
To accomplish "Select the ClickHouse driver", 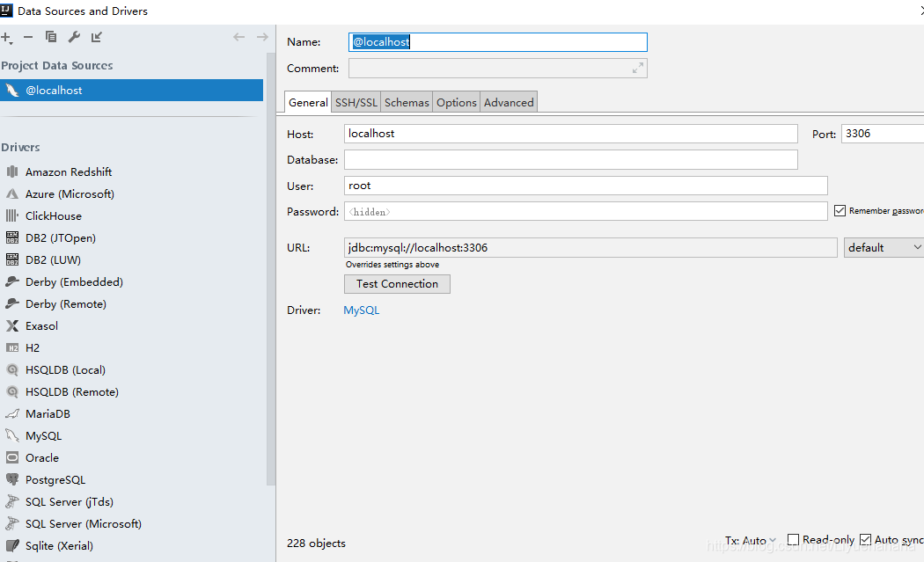I will coord(53,215).
